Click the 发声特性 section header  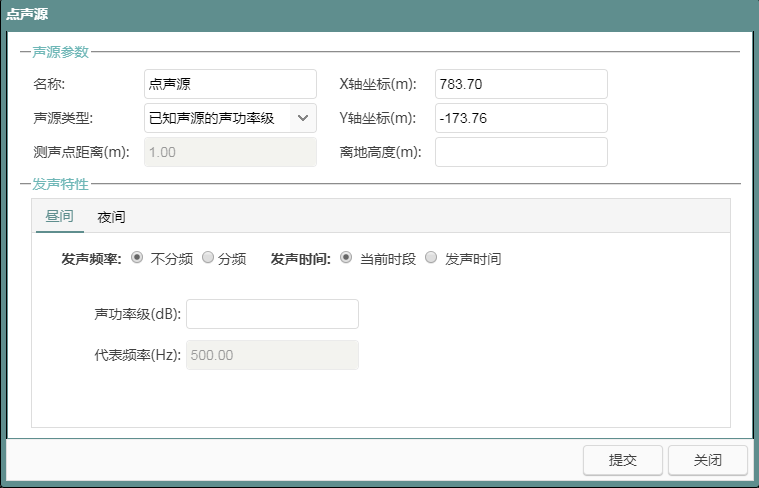coord(61,184)
